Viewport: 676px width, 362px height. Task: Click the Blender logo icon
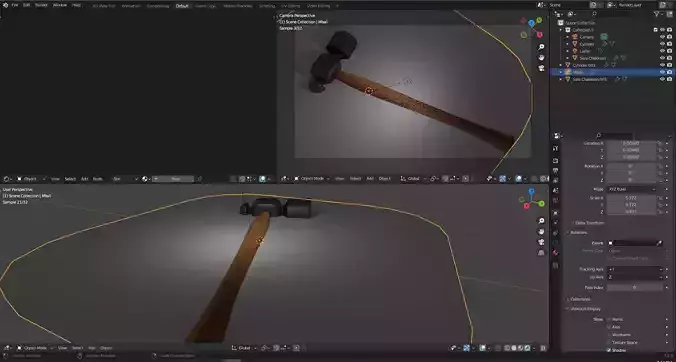point(5,5)
